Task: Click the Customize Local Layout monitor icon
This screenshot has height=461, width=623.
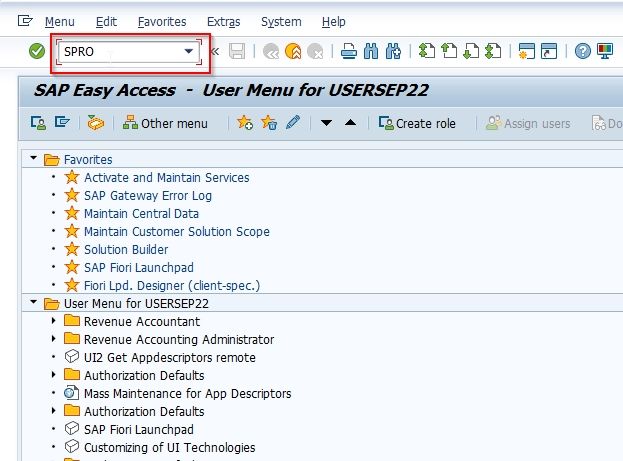Action: pos(605,51)
